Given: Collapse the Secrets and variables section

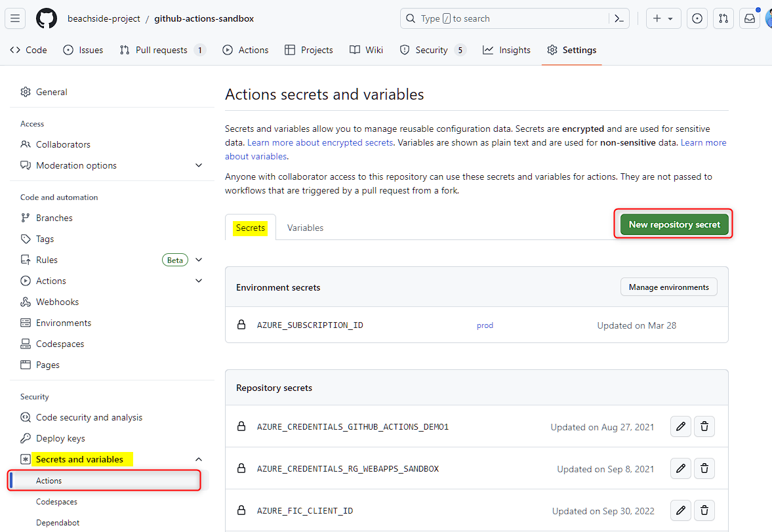Looking at the screenshot, I should click(199, 459).
